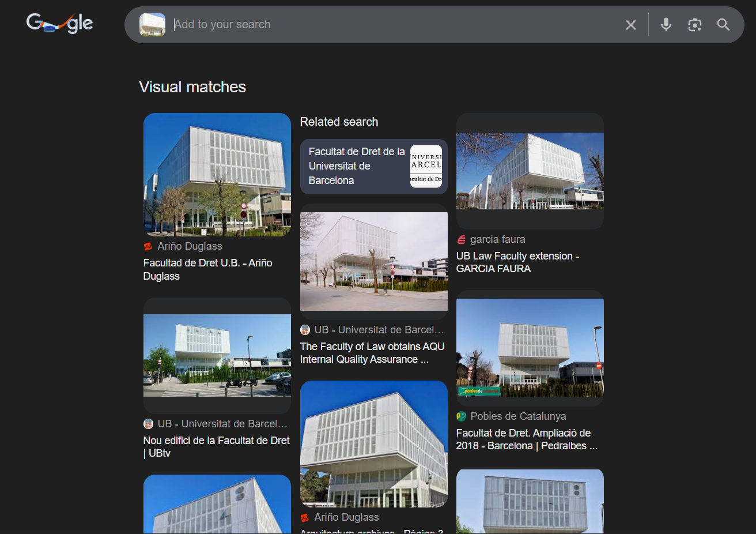Viewport: 756px width, 534px height.
Task: Open 'Facultat de Dret. Ampliació de 2018' link
Action: pyautogui.click(x=527, y=439)
